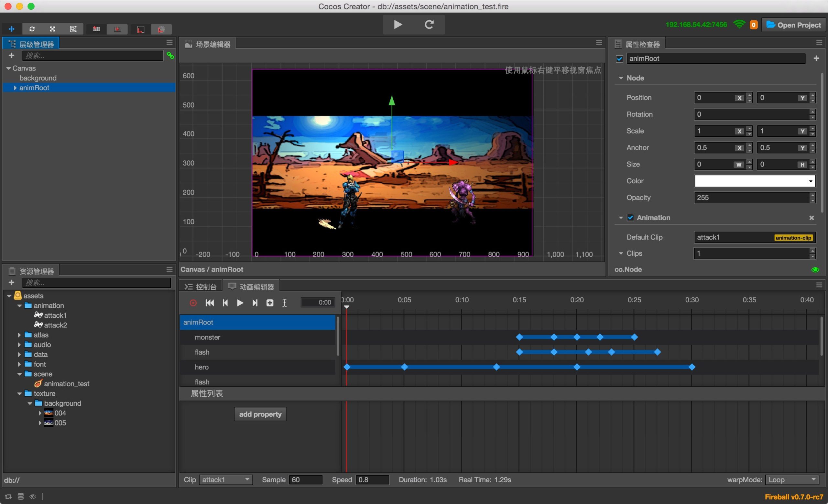Viewport: 828px width, 504px height.
Task: Click the orange notification counter badge
Action: point(753,25)
